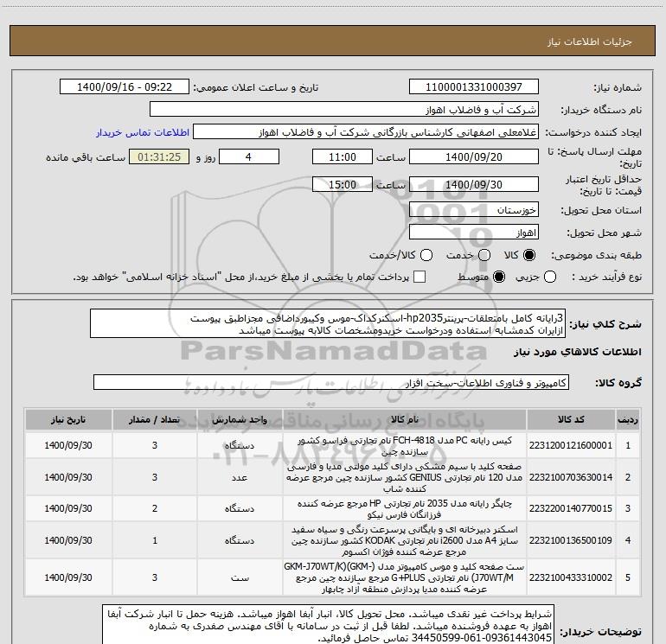Click item code 2231200121600001

click(x=571, y=445)
